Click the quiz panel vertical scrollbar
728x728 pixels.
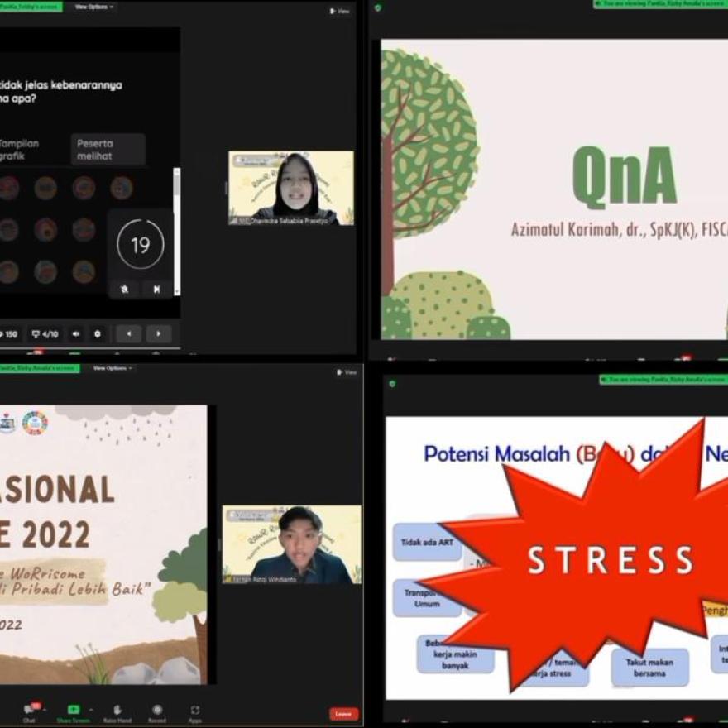(176, 232)
